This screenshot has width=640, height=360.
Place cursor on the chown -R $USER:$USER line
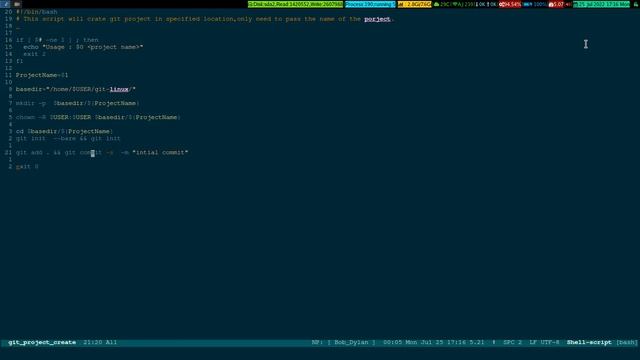point(98,117)
